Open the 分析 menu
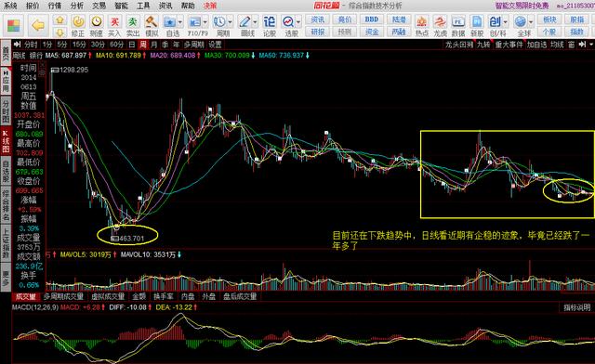This screenshot has height=364, width=595. [77, 6]
